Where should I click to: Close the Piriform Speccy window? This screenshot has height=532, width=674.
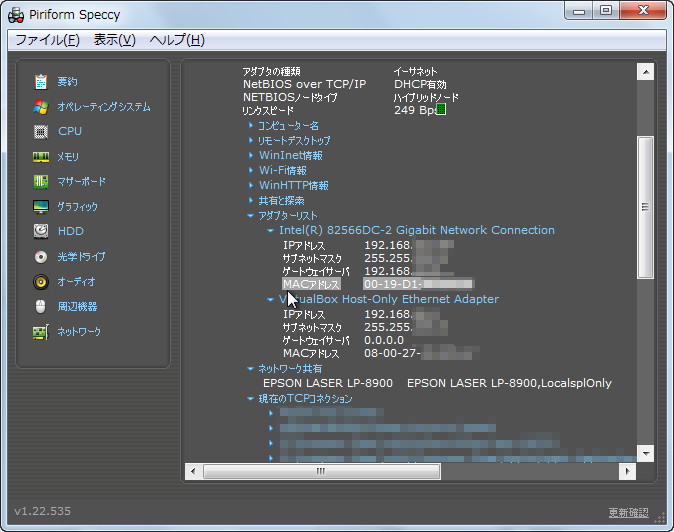click(x=643, y=11)
